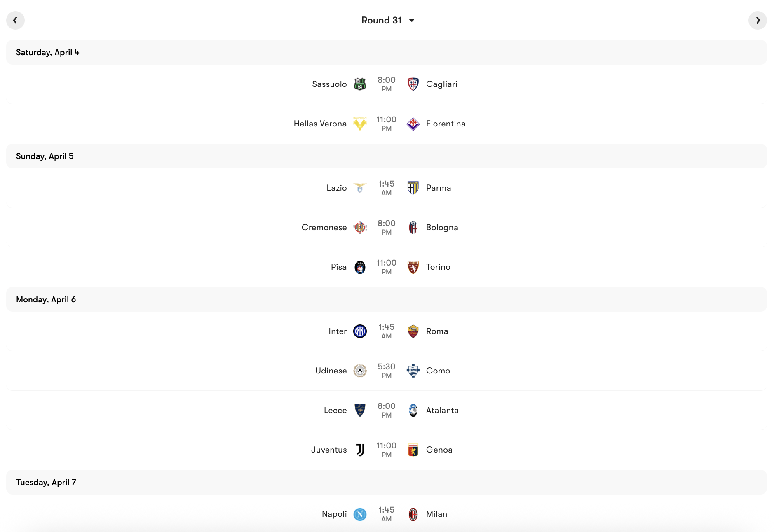Click the Udinese vs Como kickoff time

pos(387,371)
